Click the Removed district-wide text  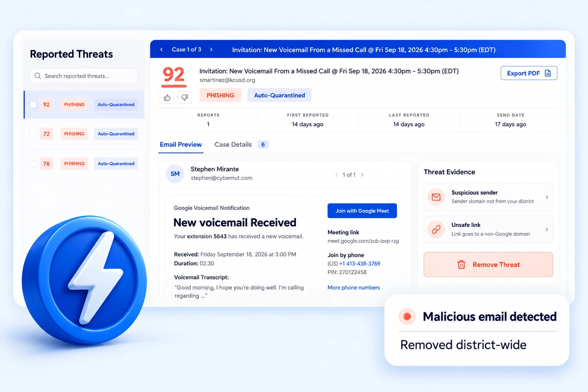[464, 345]
